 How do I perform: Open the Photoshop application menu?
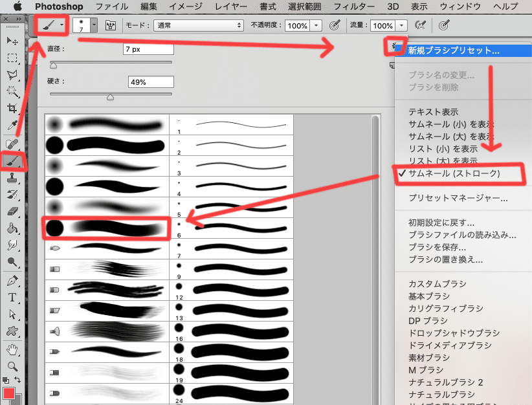(59, 6)
